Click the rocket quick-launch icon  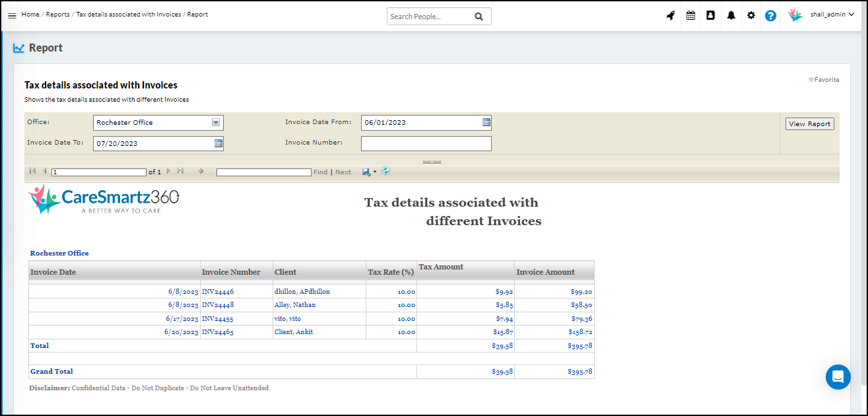point(671,16)
